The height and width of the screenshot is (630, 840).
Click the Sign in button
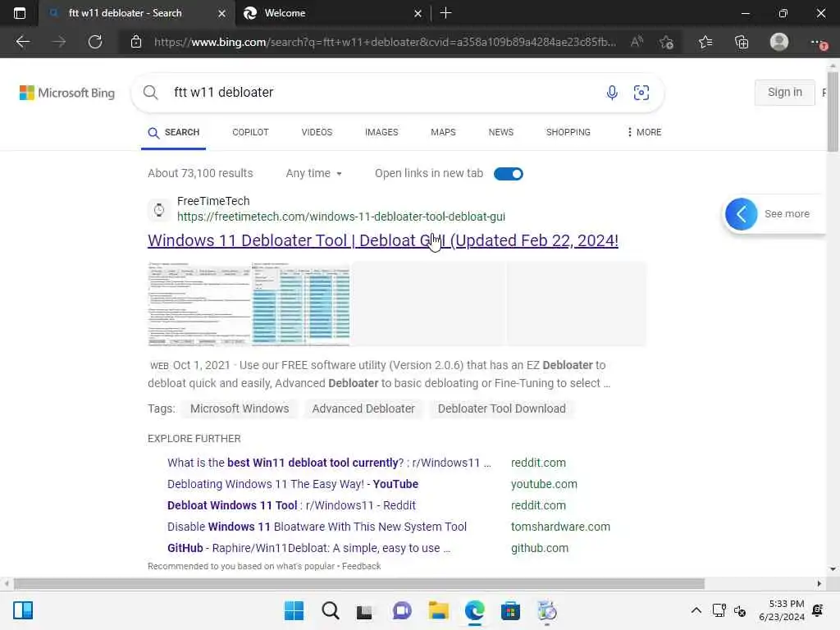click(x=785, y=92)
